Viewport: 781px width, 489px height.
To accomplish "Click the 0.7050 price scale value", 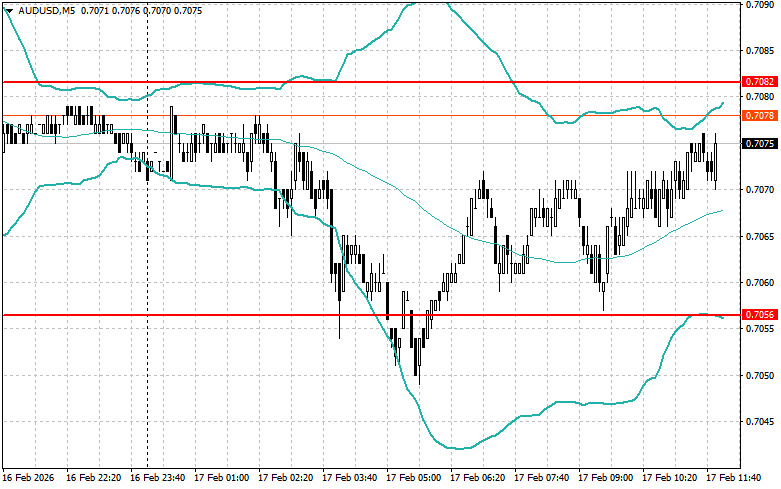I will point(760,375).
